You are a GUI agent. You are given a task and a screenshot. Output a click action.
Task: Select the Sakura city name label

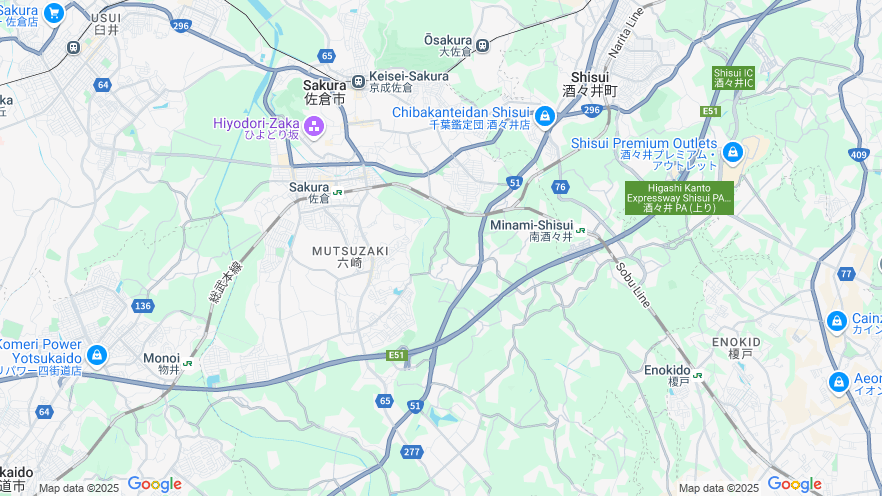(325, 92)
